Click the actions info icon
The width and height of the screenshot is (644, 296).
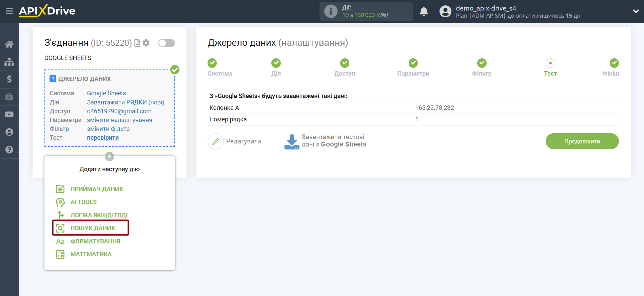point(331,11)
